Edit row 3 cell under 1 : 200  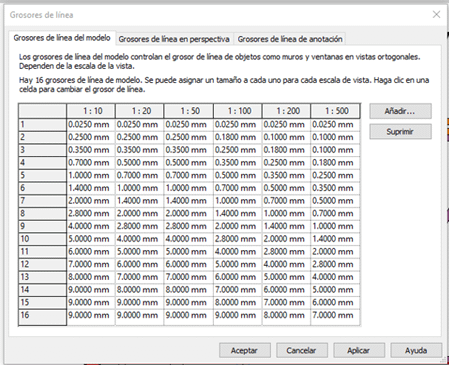click(x=286, y=150)
